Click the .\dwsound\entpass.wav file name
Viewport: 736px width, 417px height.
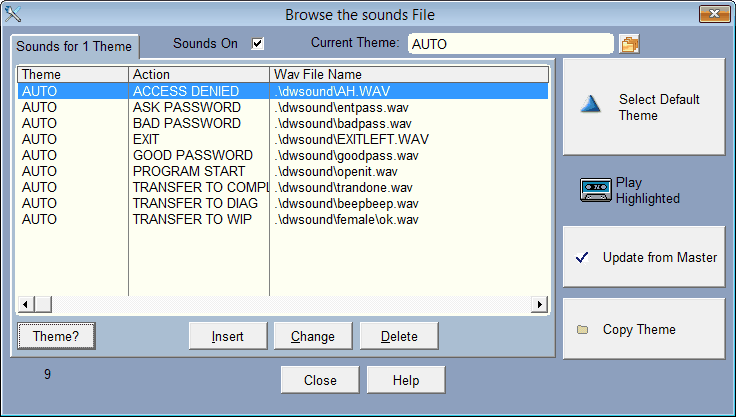pyautogui.click(x=341, y=108)
